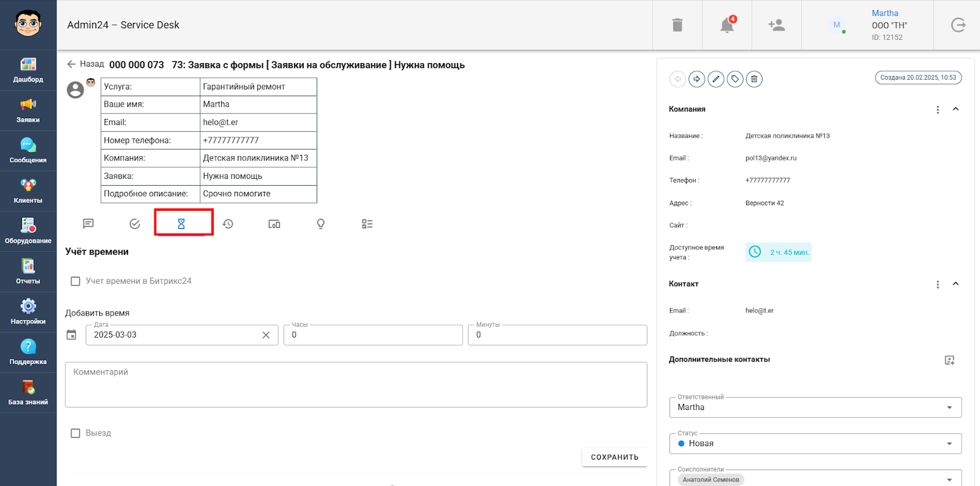Open the notifications bell icon
Image resolution: width=980 pixels, height=486 pixels.
pyautogui.click(x=727, y=25)
